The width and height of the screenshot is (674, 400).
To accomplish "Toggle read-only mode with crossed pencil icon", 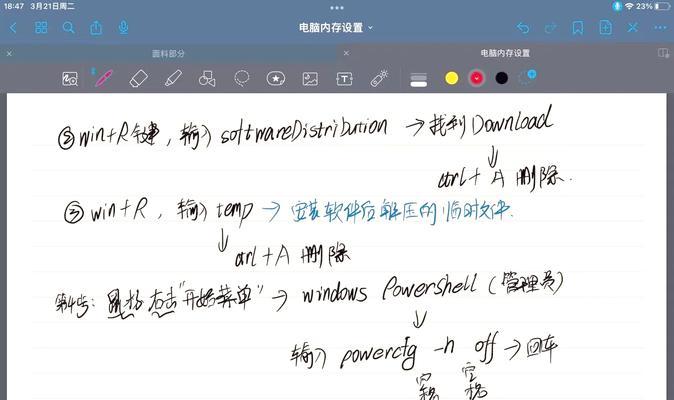I will [633, 28].
